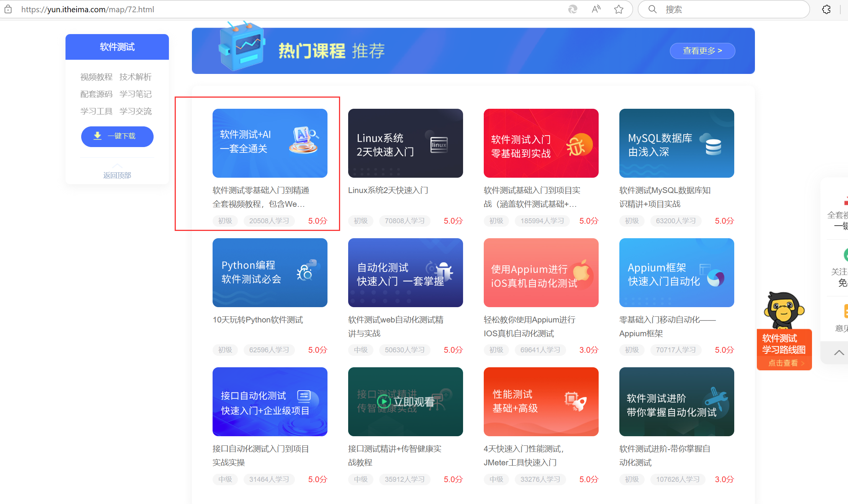Click the 软件测试+AI 一套全通关 course card
Screen dimensions: 848x504
coord(270,143)
